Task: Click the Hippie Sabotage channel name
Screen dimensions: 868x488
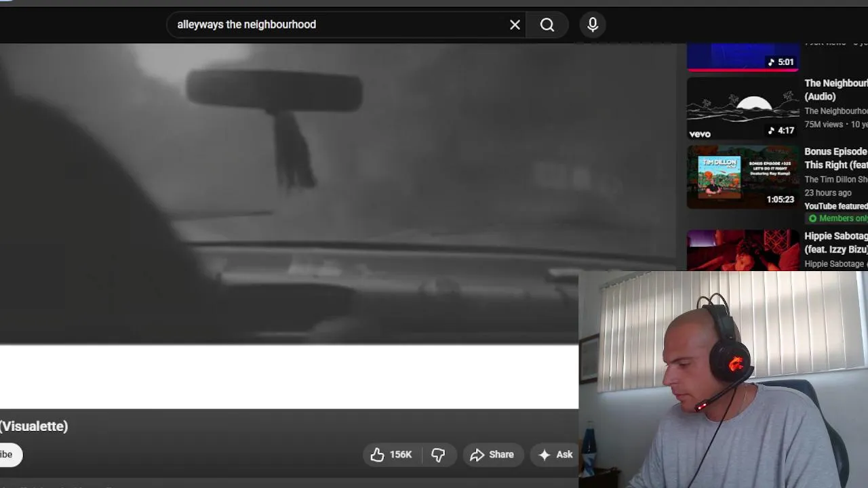Action: coord(834,264)
